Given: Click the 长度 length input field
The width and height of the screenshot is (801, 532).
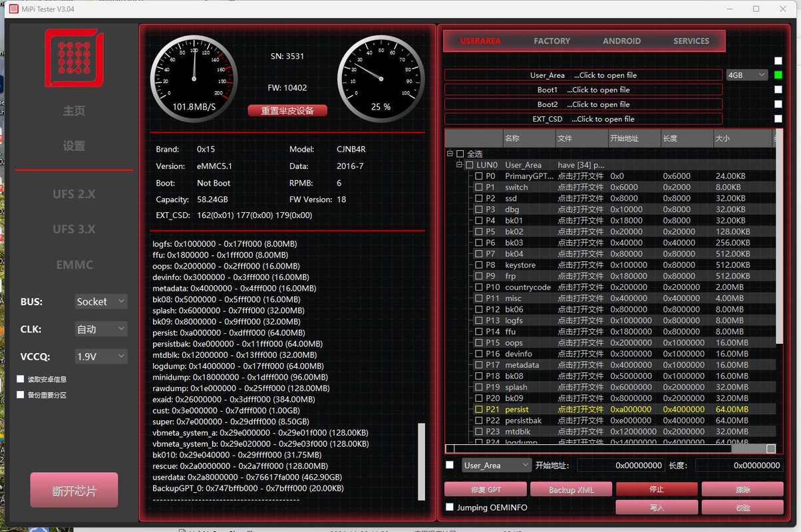Looking at the screenshot, I should pos(739,465).
